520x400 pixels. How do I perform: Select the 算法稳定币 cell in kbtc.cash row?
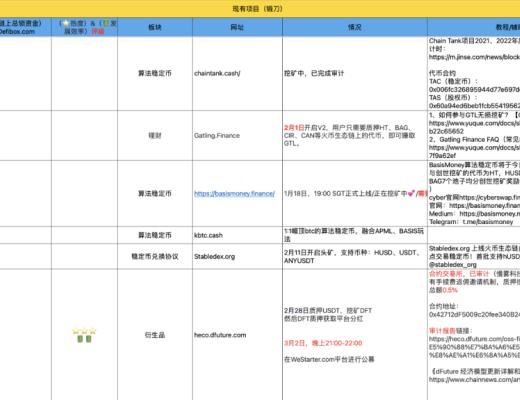(x=155, y=235)
